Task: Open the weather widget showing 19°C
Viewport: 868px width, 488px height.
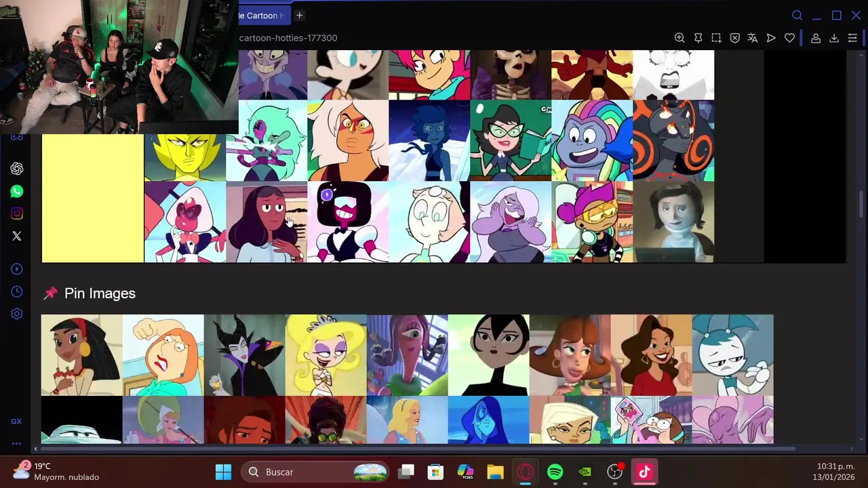Action: [x=56, y=472]
